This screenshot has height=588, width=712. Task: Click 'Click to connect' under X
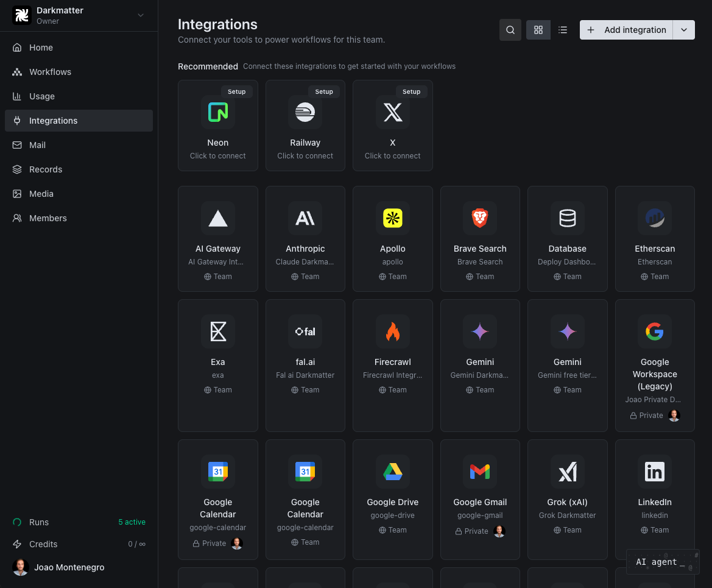point(393,156)
